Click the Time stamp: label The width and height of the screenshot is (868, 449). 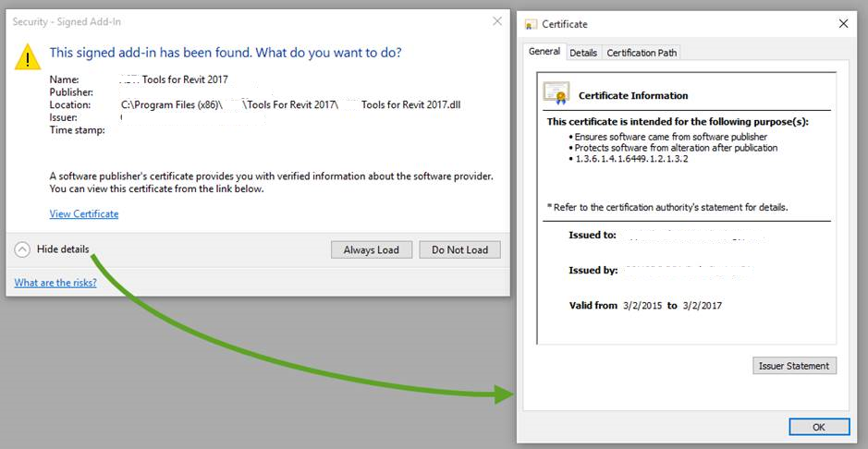click(78, 130)
